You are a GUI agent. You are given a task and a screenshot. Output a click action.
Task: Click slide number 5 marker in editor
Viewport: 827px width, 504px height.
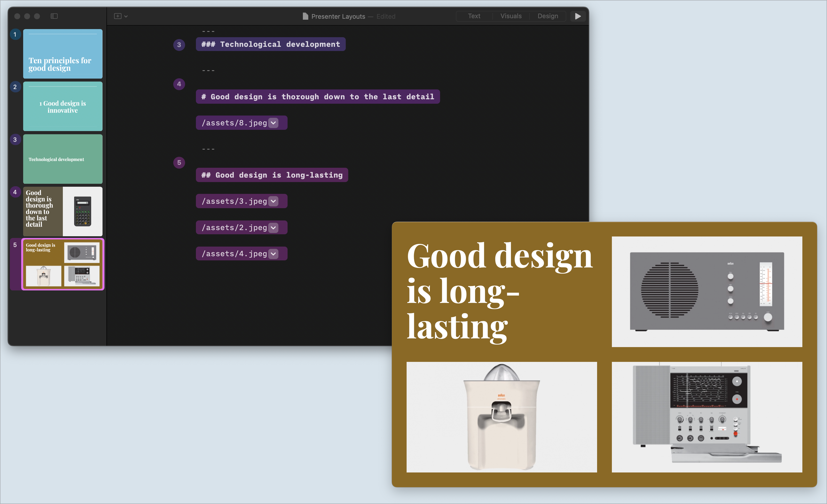(x=179, y=163)
